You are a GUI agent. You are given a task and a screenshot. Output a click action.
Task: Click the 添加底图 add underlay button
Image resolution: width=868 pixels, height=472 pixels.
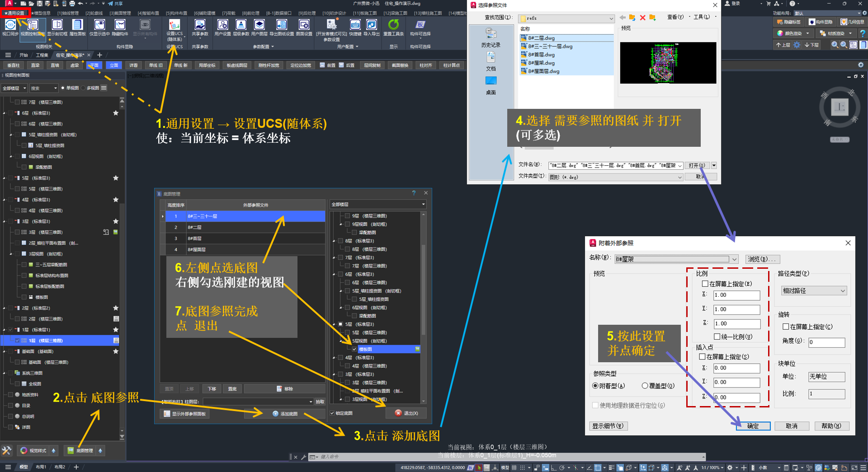tap(285, 414)
